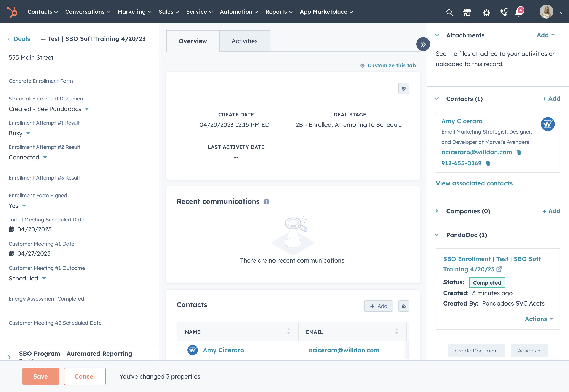The image size is (569, 392).
Task: Open the search magnifier icon
Action: tap(450, 12)
